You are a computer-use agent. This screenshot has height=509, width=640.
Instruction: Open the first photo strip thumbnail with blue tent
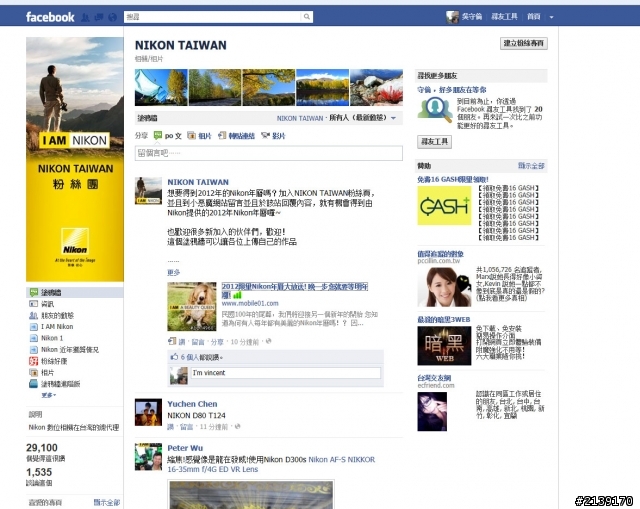[161, 87]
